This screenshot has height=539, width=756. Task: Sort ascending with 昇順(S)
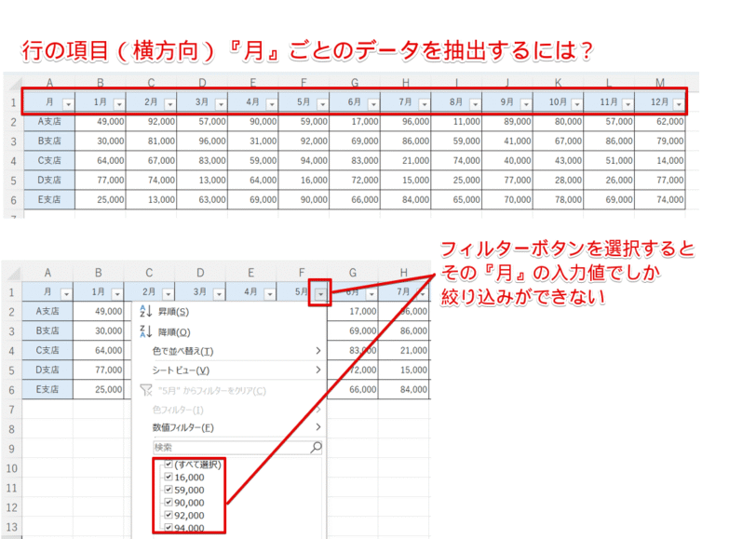pos(229,312)
